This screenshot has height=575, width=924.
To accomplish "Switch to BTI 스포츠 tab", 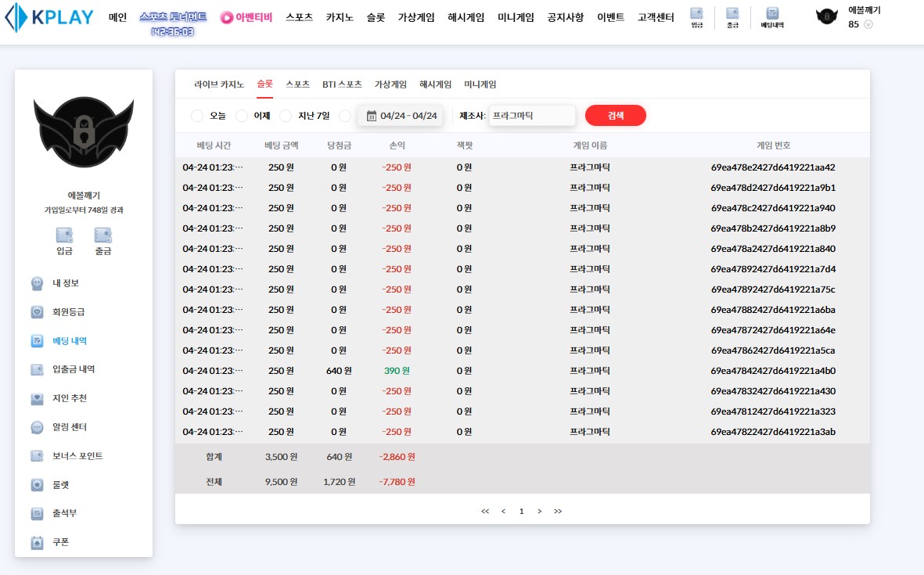I will click(342, 84).
